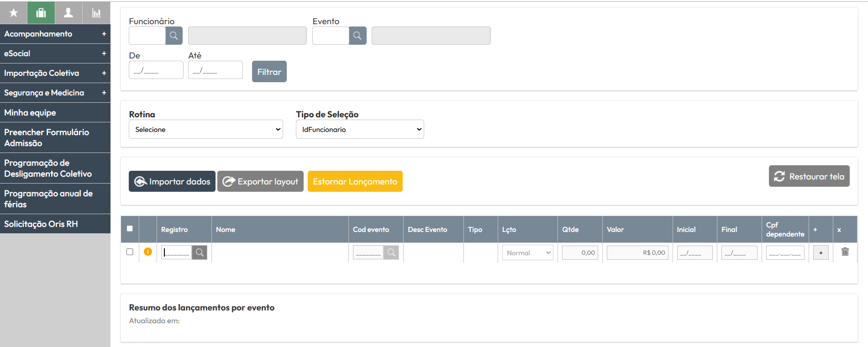This screenshot has width=868, height=347.
Task: Open Solicitação Oris RH menu item
Action: tap(55, 224)
